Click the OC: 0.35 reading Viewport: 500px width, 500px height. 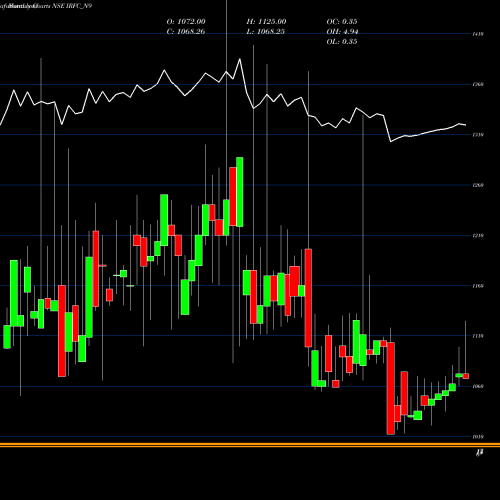[x=342, y=22]
